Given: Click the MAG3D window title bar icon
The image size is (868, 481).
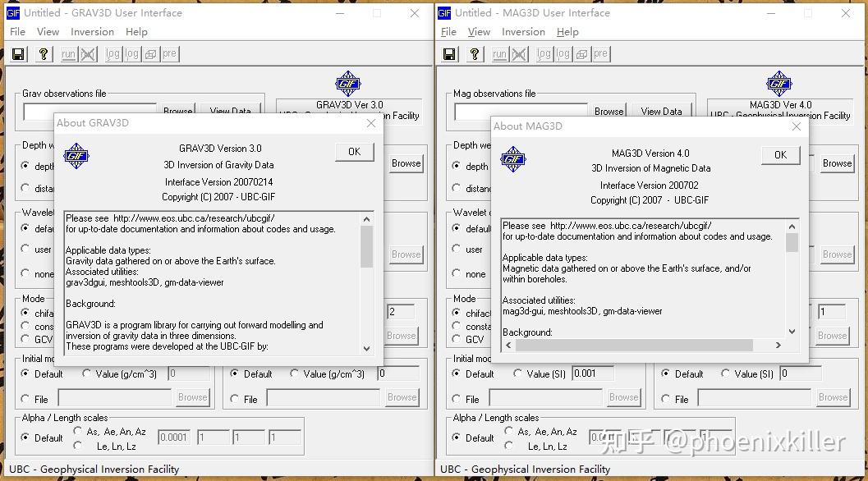Looking at the screenshot, I should coord(444,13).
